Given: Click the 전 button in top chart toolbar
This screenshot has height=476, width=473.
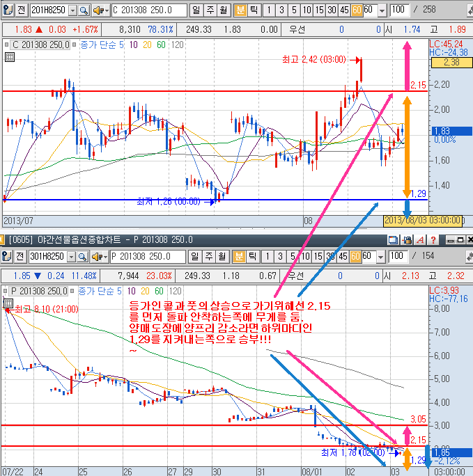Looking at the screenshot, I should (20, 10).
